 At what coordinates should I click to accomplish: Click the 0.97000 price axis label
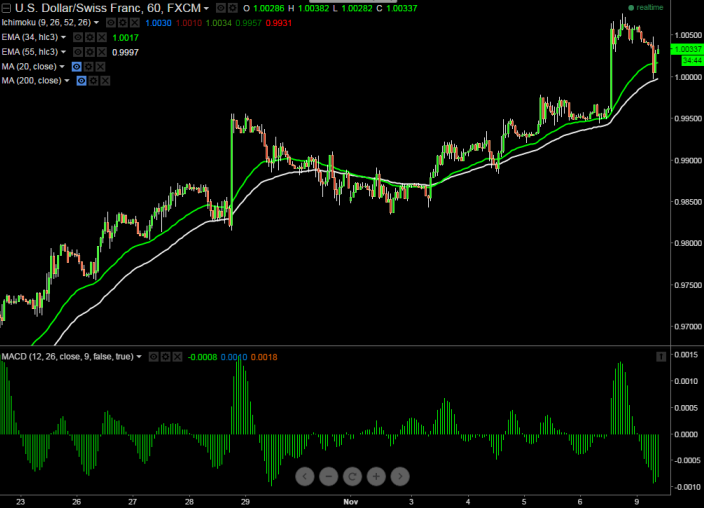[688, 327]
